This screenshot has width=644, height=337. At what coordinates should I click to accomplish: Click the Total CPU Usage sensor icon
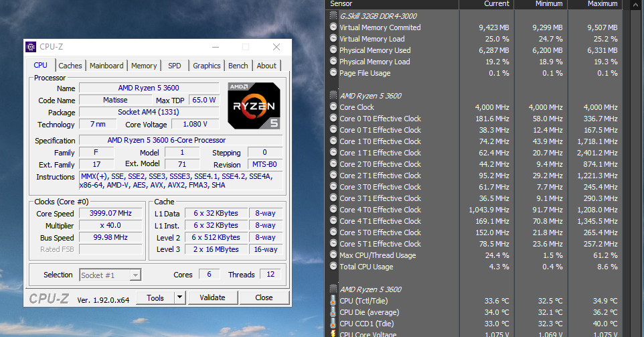[333, 266]
